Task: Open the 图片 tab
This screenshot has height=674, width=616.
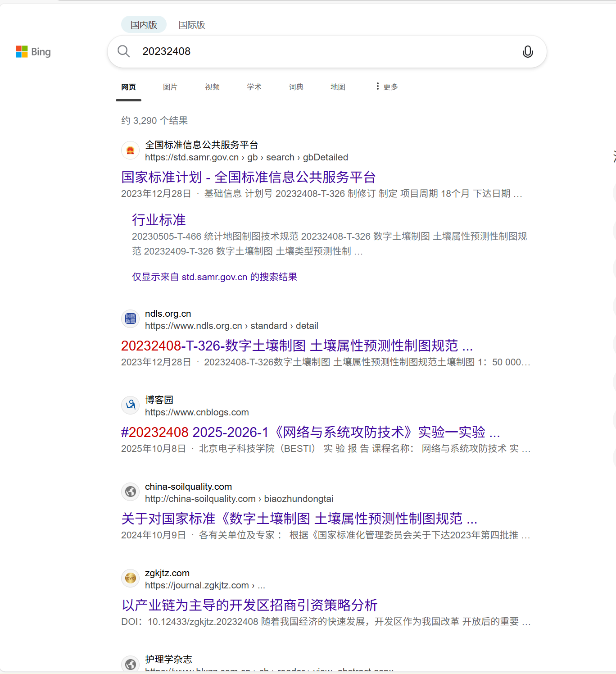Action: [170, 87]
